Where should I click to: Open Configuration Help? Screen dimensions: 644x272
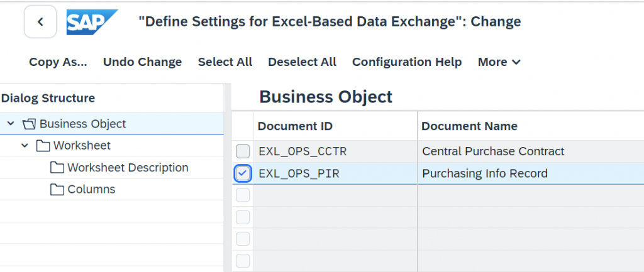(x=407, y=62)
